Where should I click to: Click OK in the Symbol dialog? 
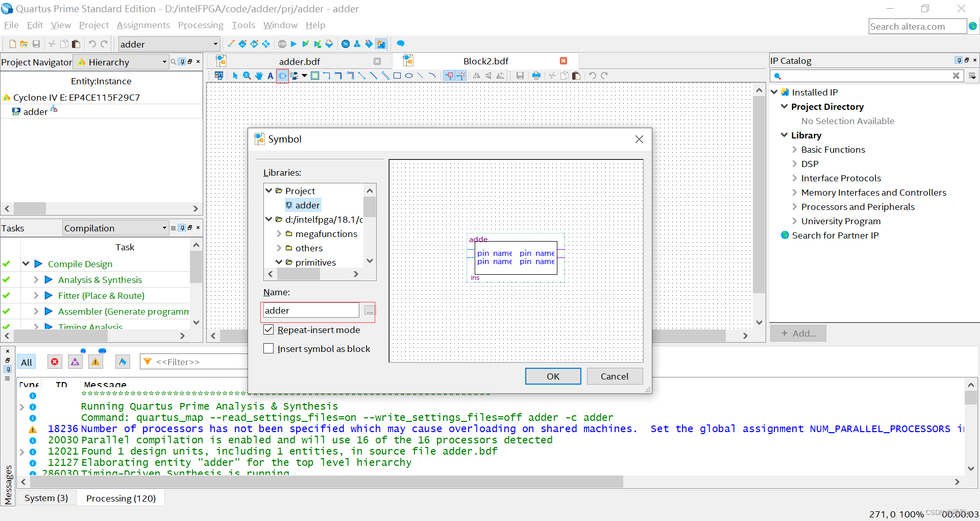point(553,376)
